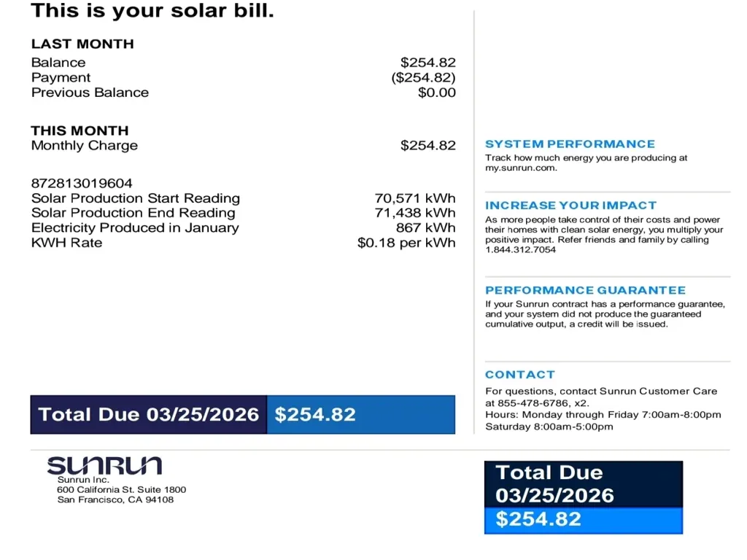Viewport: 747px width, 560px height.
Task: Click the Performance Guarantee heading
Action: click(585, 289)
